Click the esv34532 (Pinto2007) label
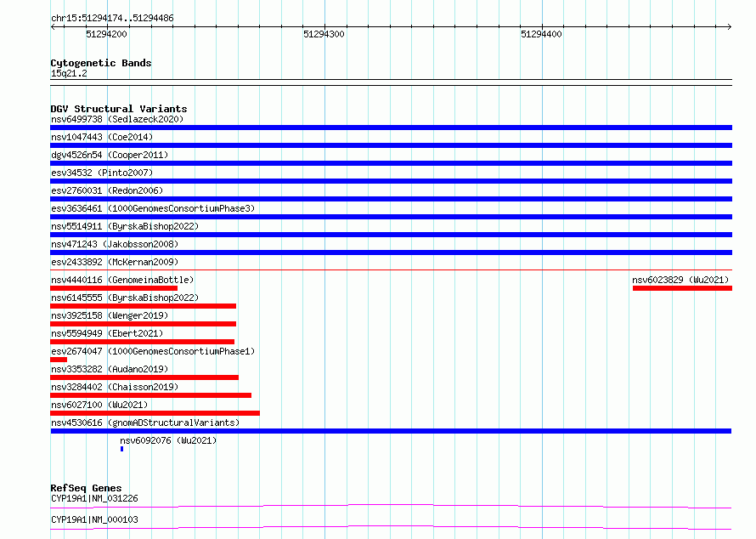 coord(102,173)
